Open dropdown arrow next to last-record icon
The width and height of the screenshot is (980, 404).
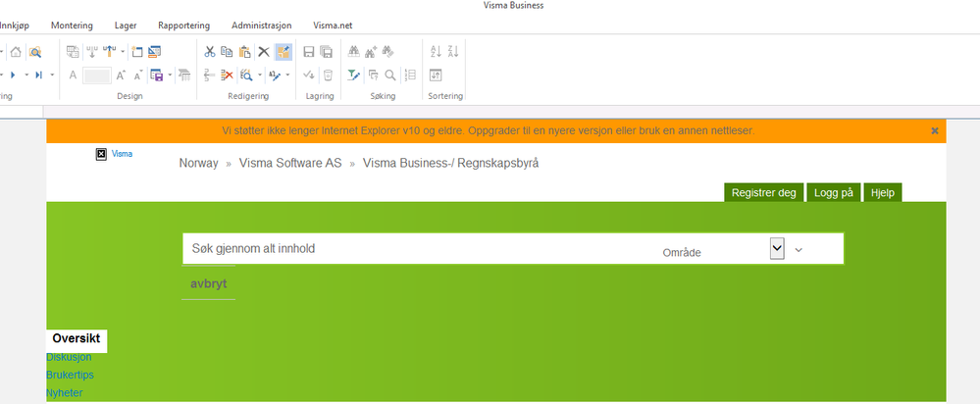[52, 75]
